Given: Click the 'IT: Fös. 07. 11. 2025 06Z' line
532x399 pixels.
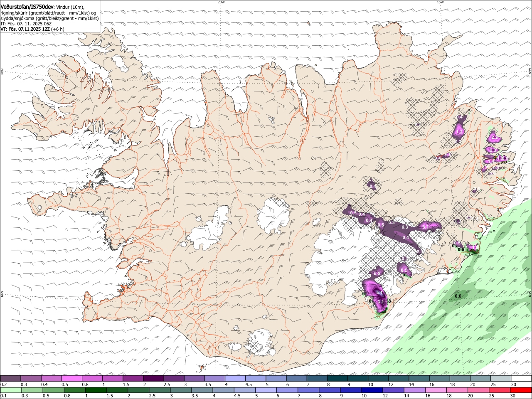Looking at the screenshot, I should pyautogui.click(x=26, y=24).
